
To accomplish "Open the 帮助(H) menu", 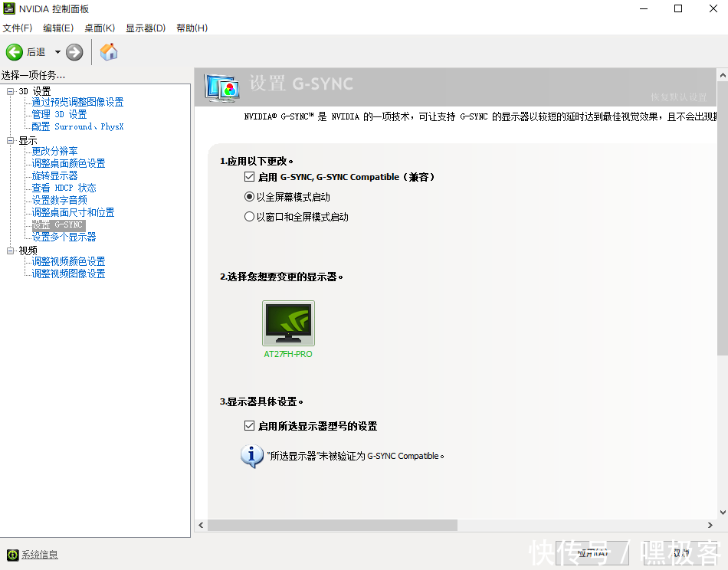I will point(192,28).
